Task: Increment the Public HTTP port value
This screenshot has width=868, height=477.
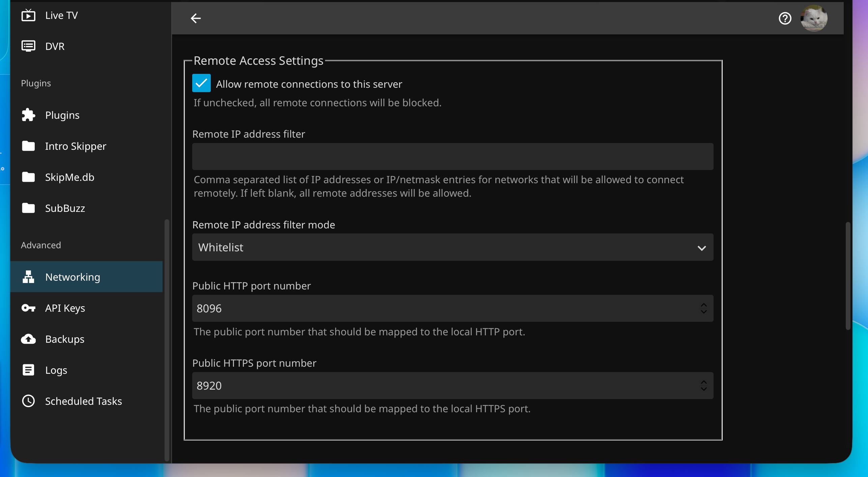Action: coord(704,305)
